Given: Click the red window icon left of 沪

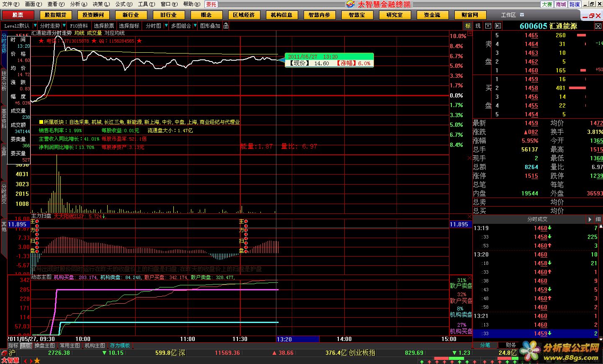Looking at the screenshot, I should click(x=4, y=353).
